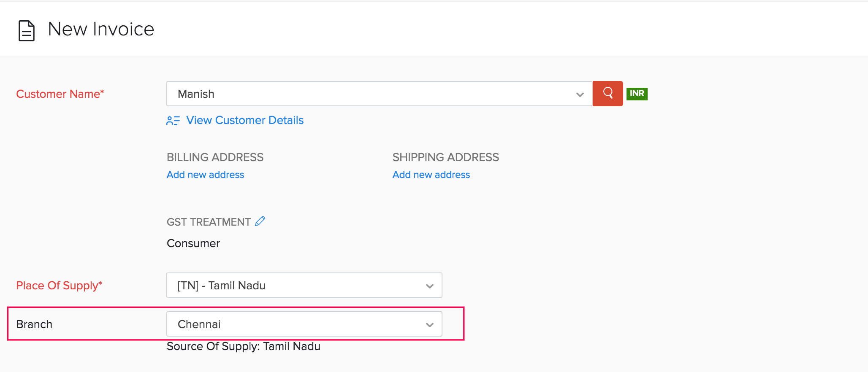Click the person icon beside View Customer Details

[173, 121]
